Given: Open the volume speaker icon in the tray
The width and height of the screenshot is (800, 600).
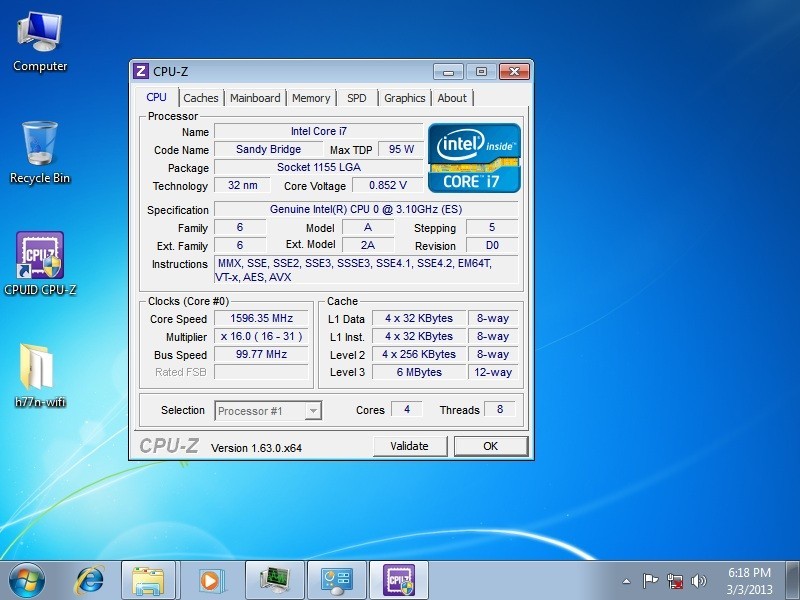Looking at the screenshot, I should pos(700,579).
